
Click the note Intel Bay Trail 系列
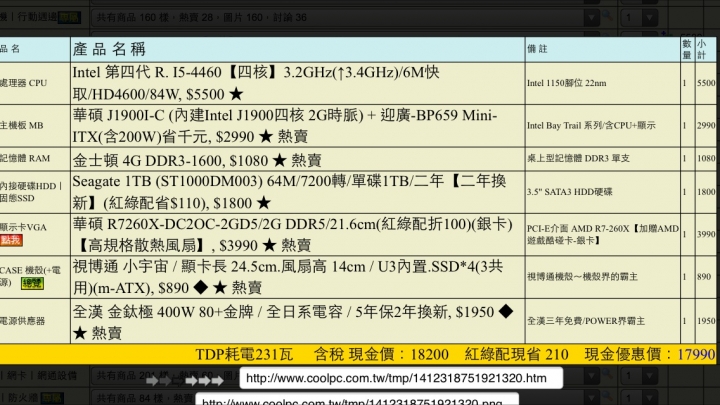click(591, 125)
